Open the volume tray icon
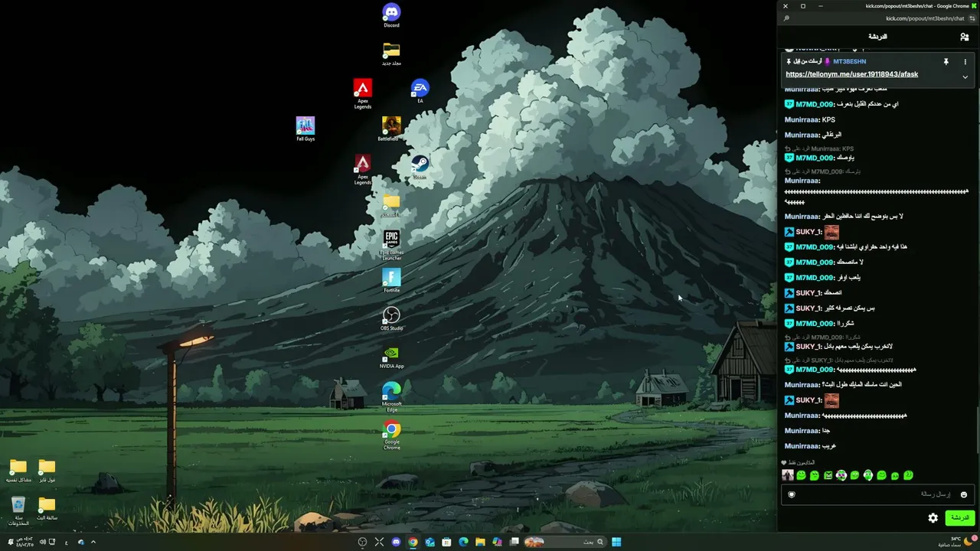Image resolution: width=980 pixels, height=551 pixels. tap(43, 542)
